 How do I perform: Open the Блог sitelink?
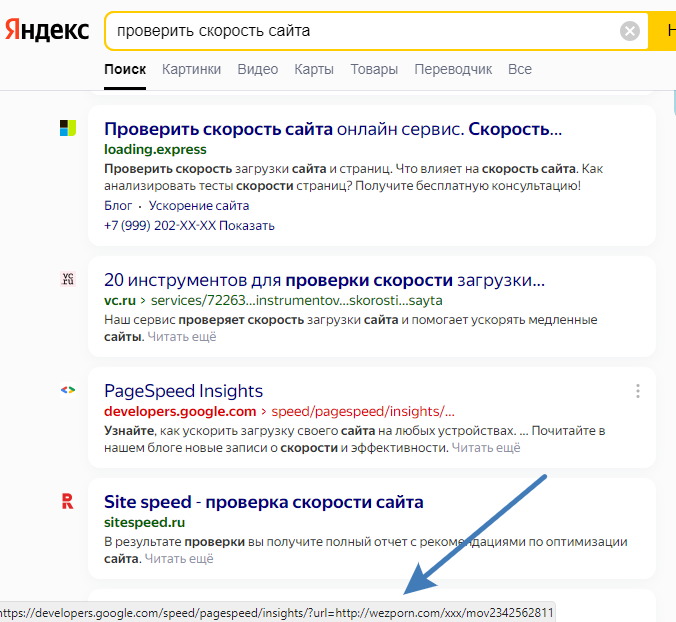pyautogui.click(x=118, y=206)
